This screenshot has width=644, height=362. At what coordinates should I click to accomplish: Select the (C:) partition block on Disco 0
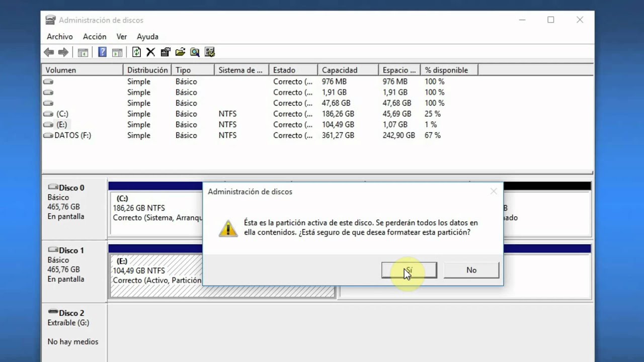coord(156,213)
